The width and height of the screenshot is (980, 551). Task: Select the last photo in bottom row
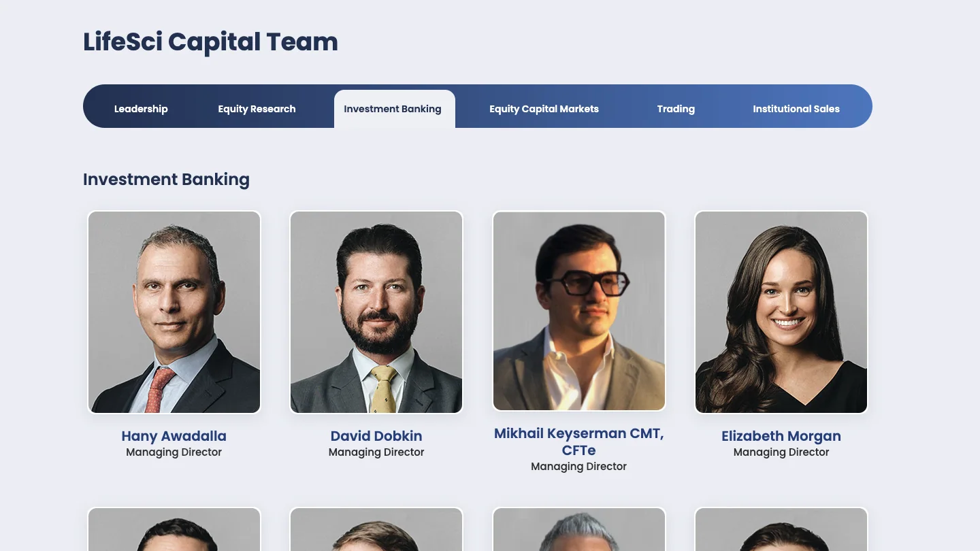(781, 529)
